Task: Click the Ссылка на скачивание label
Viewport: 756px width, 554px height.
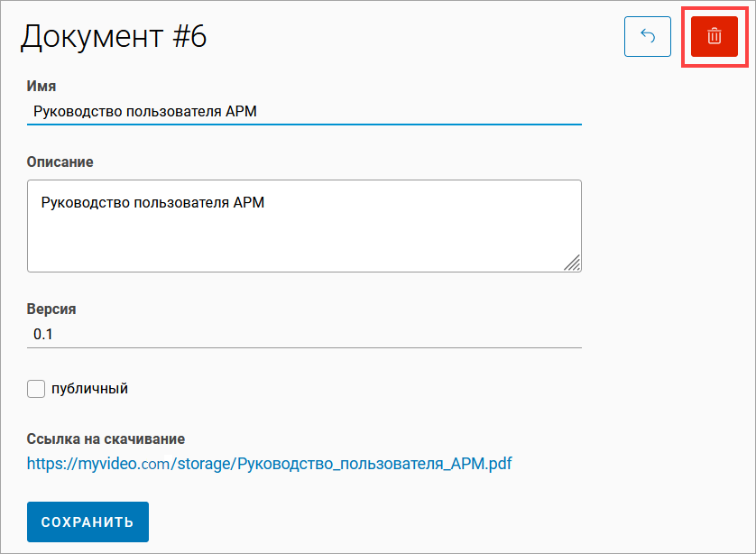Action: (x=106, y=439)
